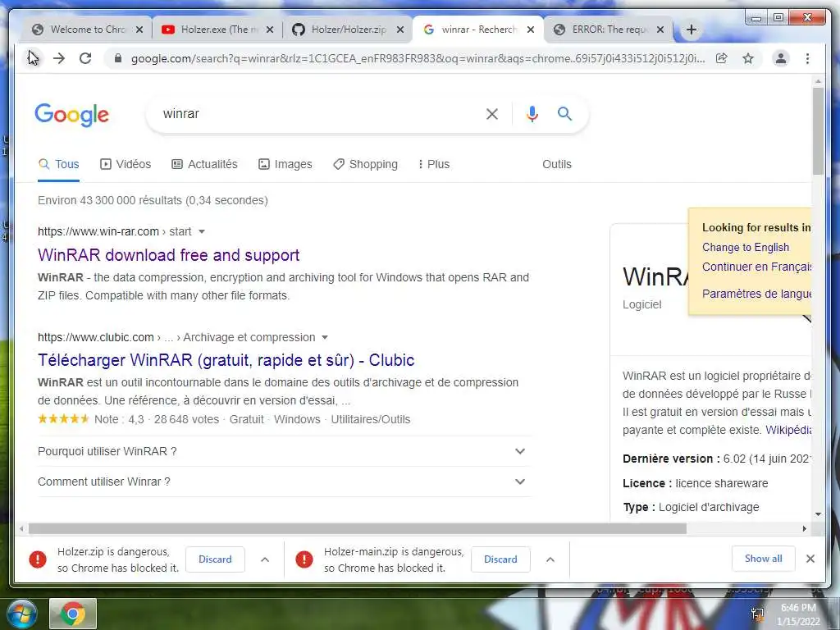Close the winrar search tab
Screen dimensions: 840x630
[531, 30]
